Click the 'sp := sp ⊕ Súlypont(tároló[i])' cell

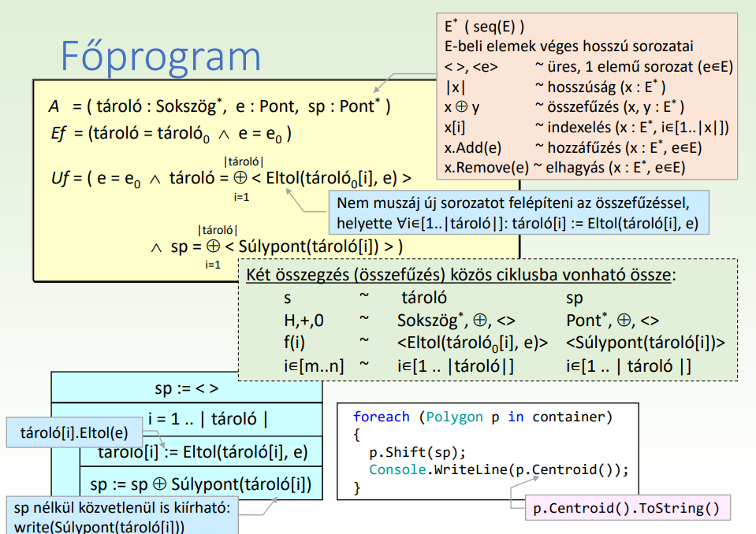[200, 483]
